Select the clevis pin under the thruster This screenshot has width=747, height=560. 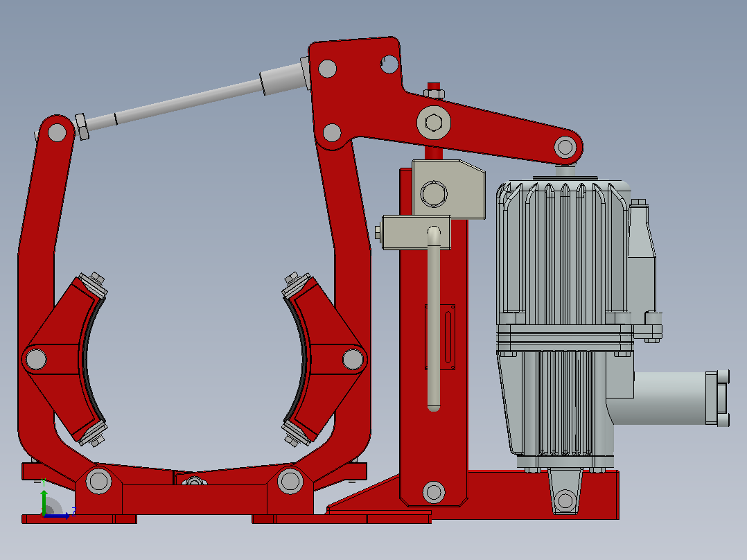[565, 500]
